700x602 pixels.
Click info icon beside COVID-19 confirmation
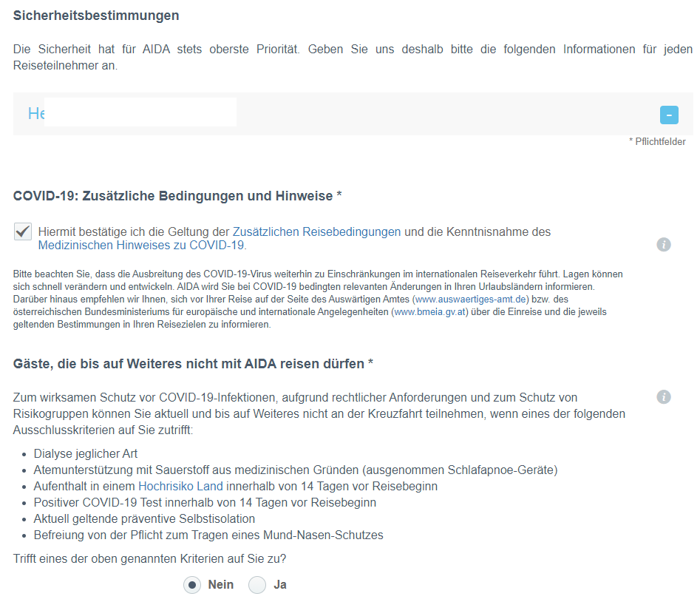pyautogui.click(x=663, y=245)
